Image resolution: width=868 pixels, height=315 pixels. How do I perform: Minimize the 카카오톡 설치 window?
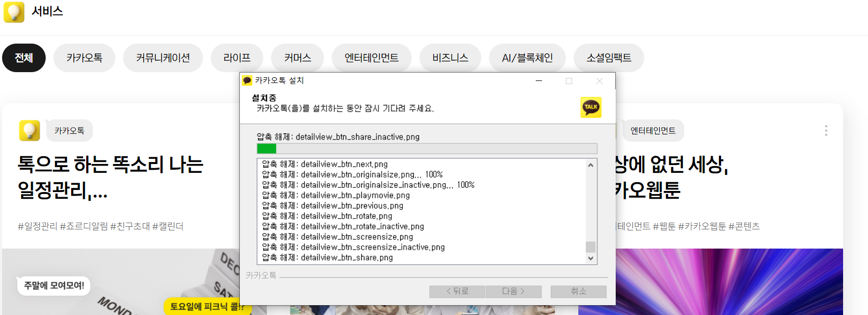[x=539, y=80]
